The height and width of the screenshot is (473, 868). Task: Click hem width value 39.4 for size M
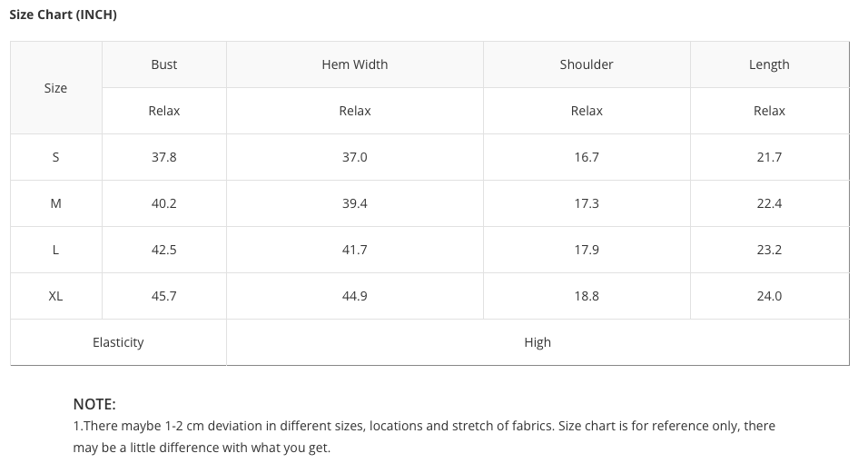click(355, 203)
